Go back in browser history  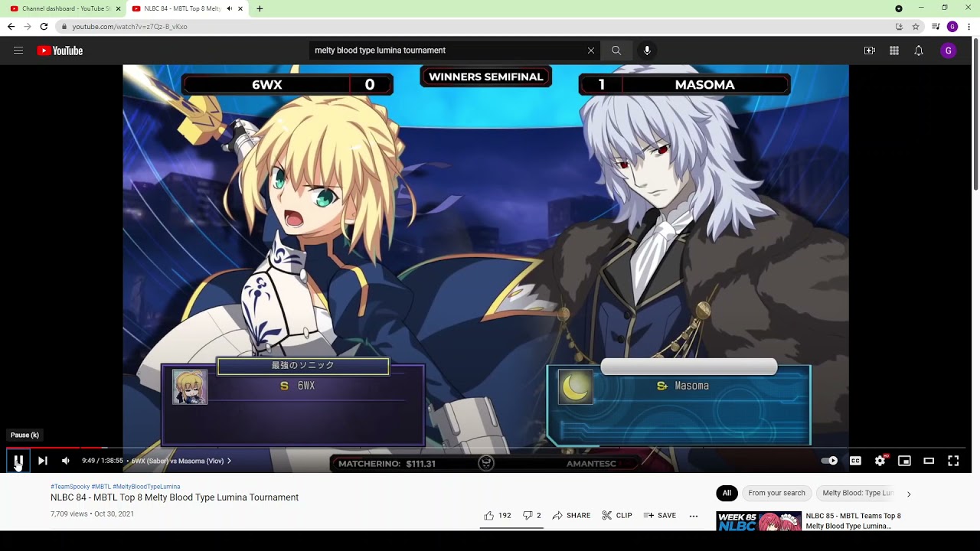[x=11, y=26]
